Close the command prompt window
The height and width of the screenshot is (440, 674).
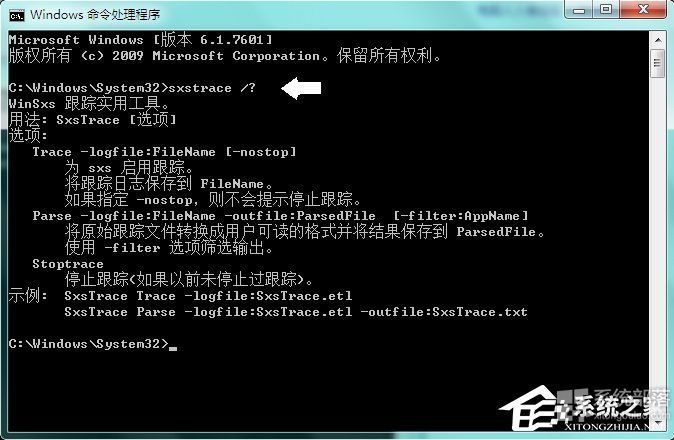pyautogui.click(x=643, y=9)
